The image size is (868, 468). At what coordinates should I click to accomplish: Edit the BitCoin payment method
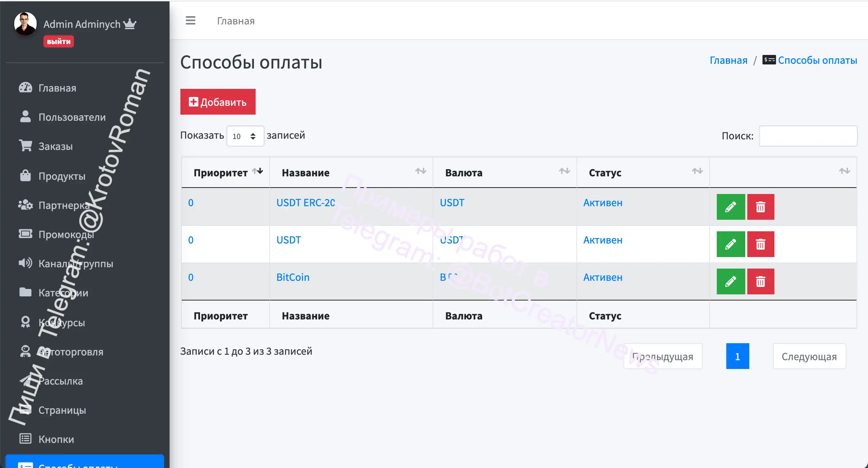[731, 281]
